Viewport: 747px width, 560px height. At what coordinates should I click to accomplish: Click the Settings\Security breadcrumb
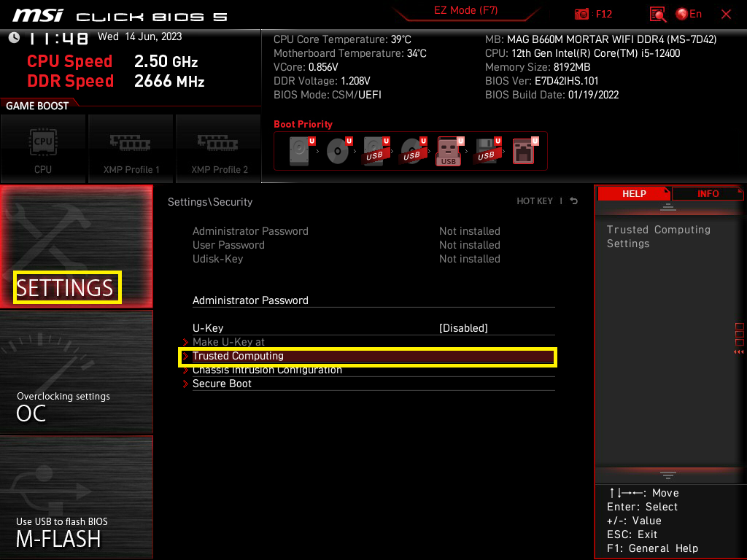[x=210, y=202]
